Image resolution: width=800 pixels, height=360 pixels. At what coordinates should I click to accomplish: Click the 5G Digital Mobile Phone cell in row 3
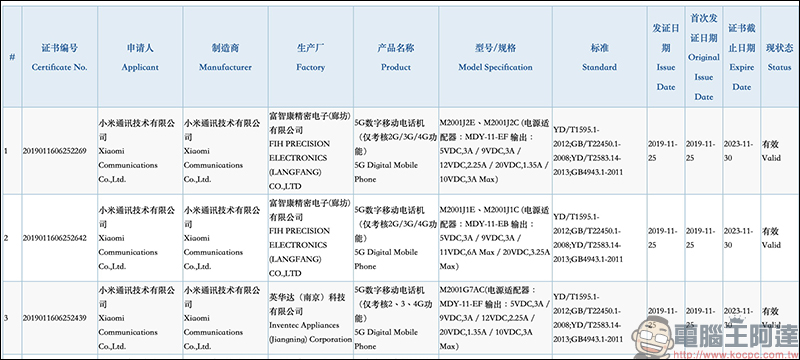pos(395,318)
